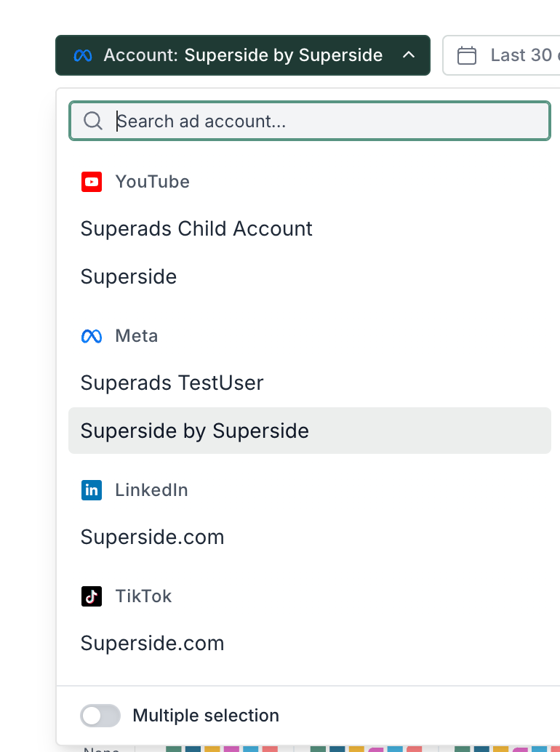Click the TikTok platform icon
The width and height of the screenshot is (560, 752).
click(x=92, y=596)
